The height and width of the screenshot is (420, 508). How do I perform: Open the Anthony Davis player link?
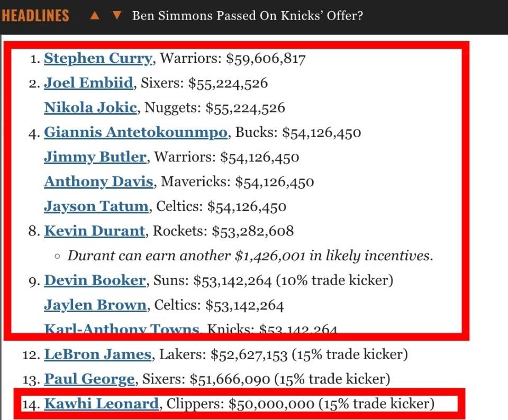tap(99, 182)
